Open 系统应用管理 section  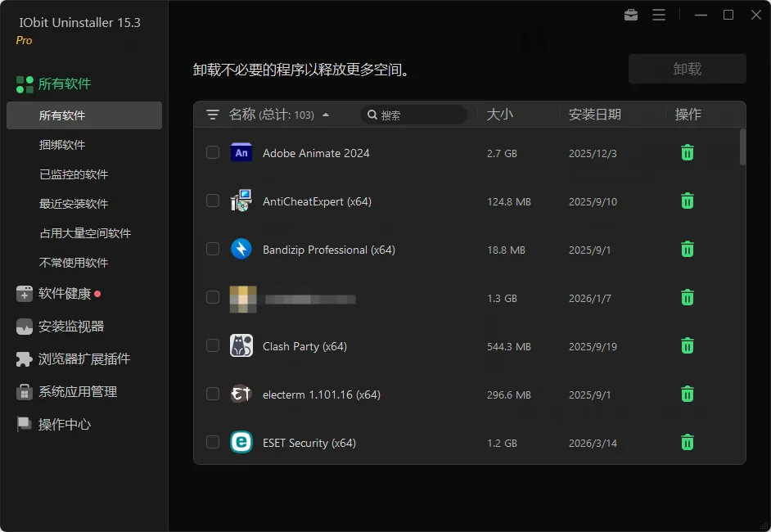[x=78, y=392]
